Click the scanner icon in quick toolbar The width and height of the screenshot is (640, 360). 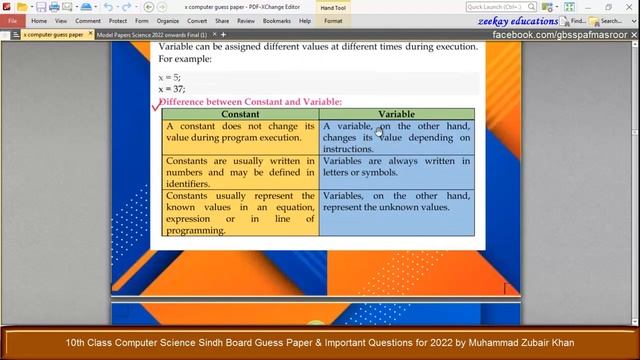click(86, 7)
